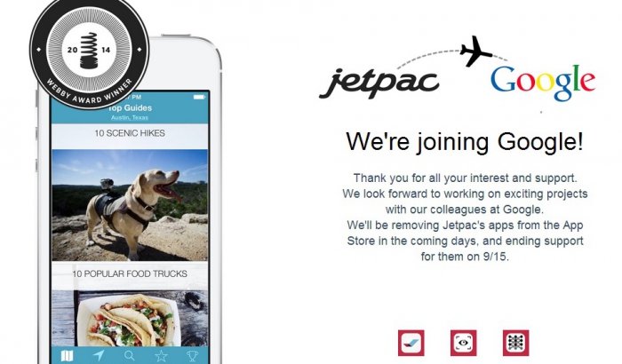Open the grid-pattern app icon

515,343
